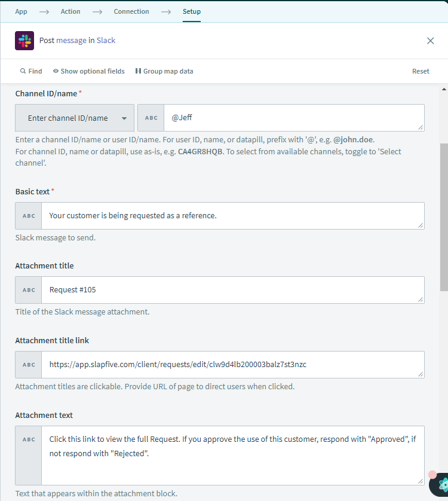
Task: Click the ABC type icon beside @Jeff
Action: [151, 118]
